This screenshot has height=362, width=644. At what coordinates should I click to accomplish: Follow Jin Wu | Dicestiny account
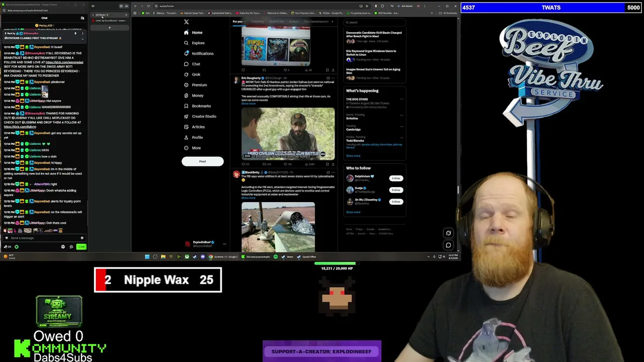pos(396,202)
